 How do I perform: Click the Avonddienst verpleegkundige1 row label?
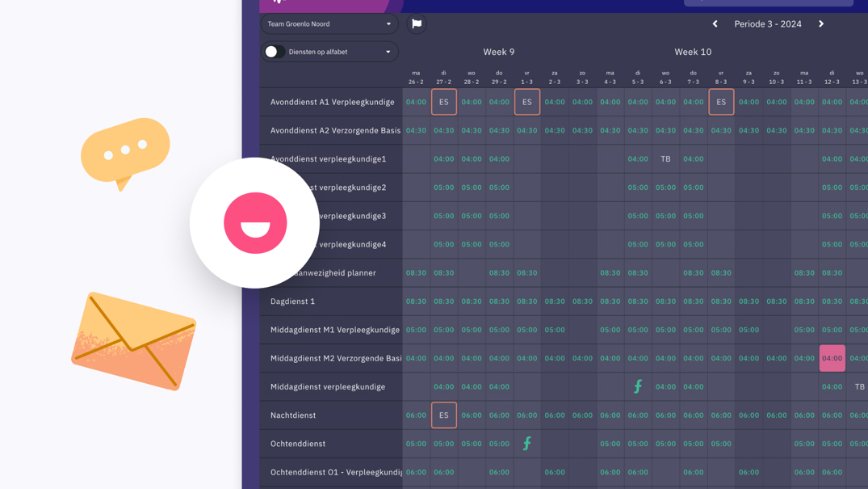[x=329, y=159]
